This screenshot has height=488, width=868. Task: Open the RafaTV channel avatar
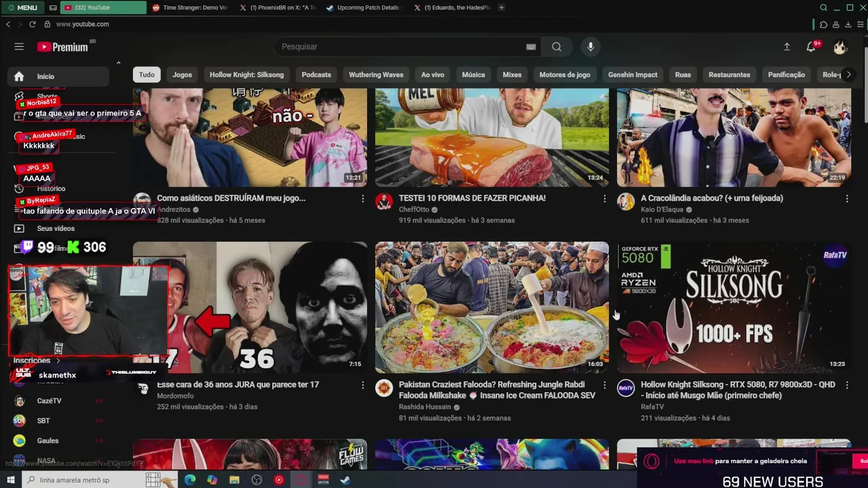(x=626, y=388)
